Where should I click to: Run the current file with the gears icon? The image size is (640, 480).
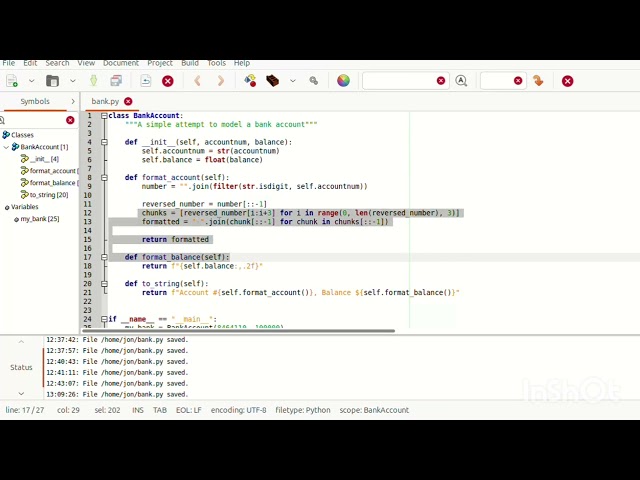tap(313, 81)
